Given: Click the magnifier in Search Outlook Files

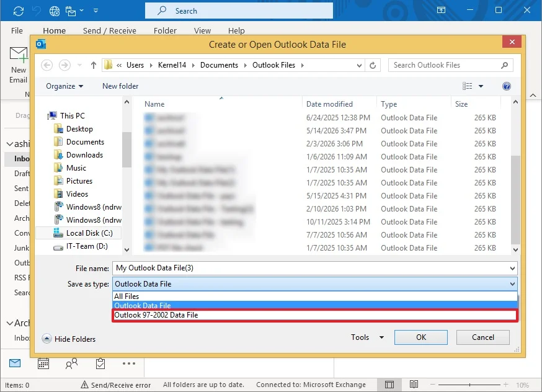Looking at the screenshot, I should pos(504,65).
